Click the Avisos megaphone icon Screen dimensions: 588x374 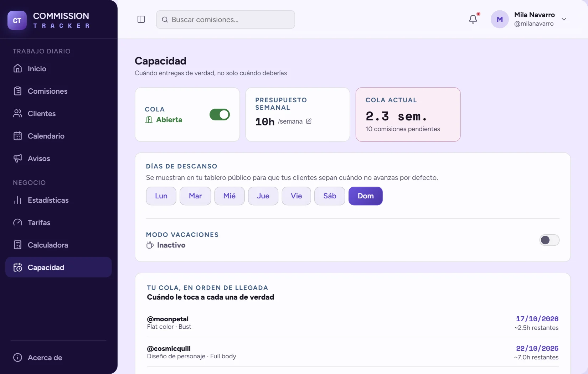[x=17, y=158]
